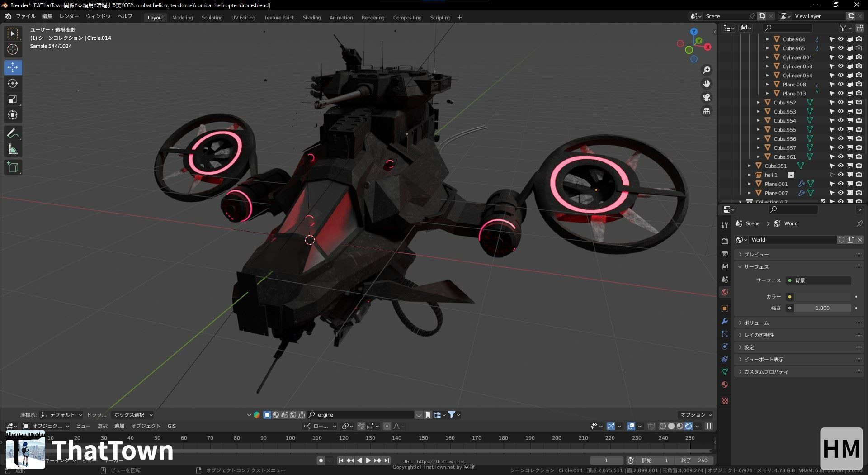
Task: Expand Cube.964 in the outliner
Action: pos(767,39)
